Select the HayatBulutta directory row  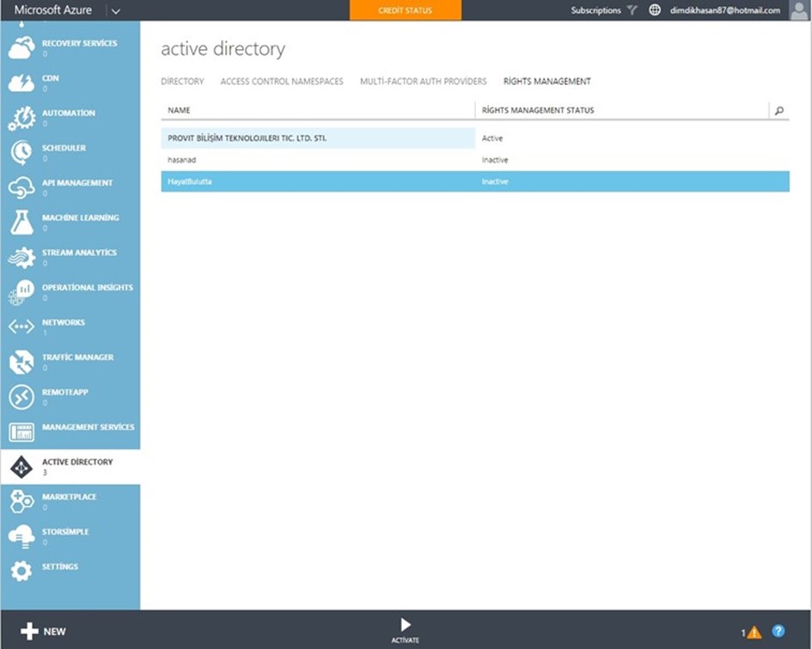click(475, 181)
